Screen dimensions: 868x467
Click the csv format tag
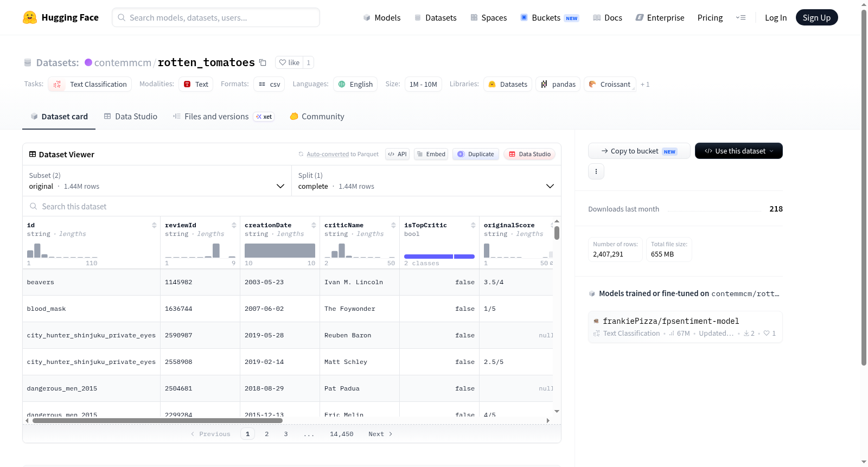[269, 84]
